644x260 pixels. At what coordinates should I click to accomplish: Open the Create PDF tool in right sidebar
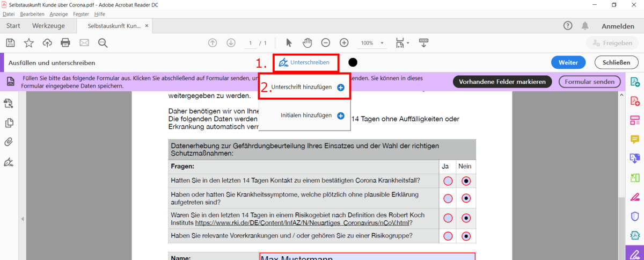tap(635, 101)
